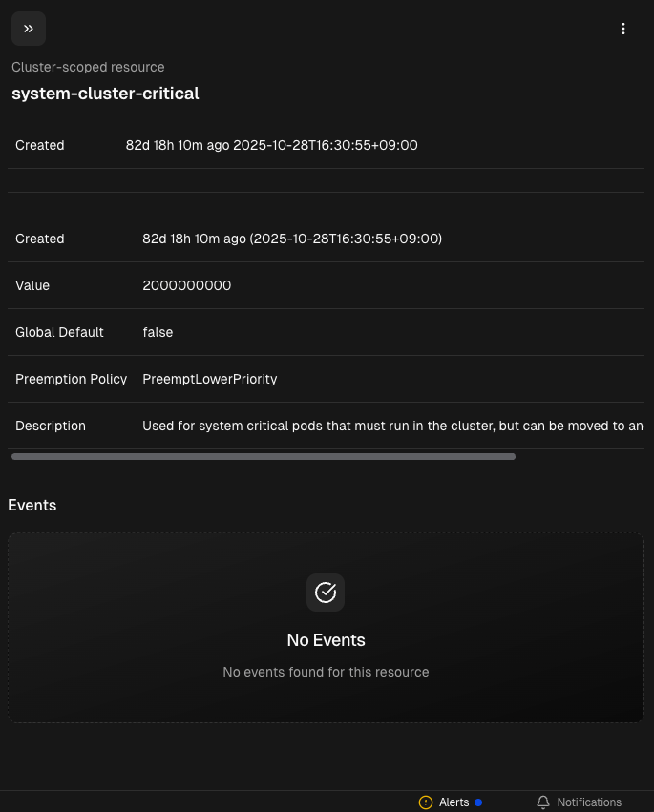The image size is (654, 812).
Task: Select the system-cluster-critical resource title
Action: pos(105,94)
